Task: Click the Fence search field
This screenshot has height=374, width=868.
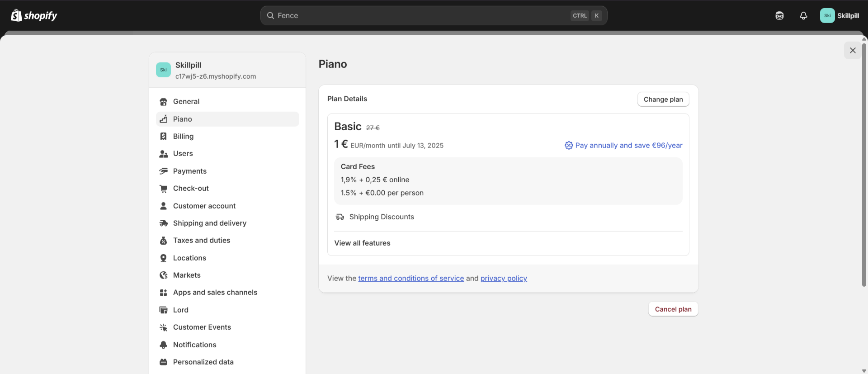Action: 434,15
